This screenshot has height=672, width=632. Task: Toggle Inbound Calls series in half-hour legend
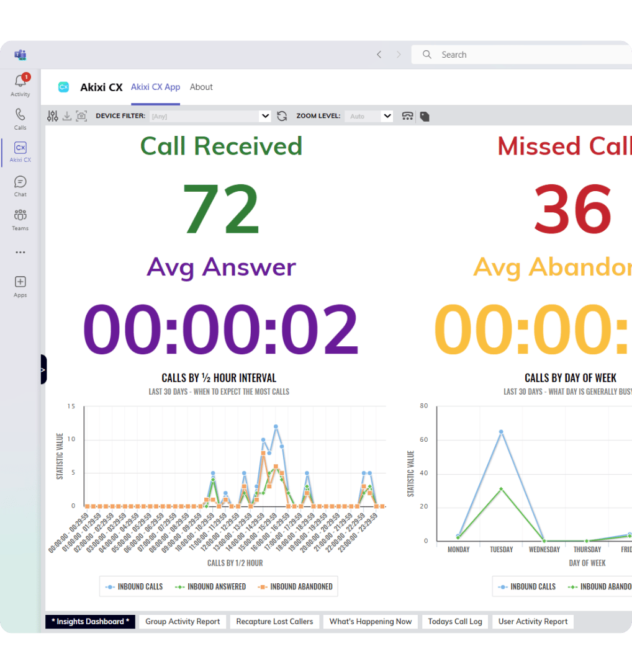[134, 586]
